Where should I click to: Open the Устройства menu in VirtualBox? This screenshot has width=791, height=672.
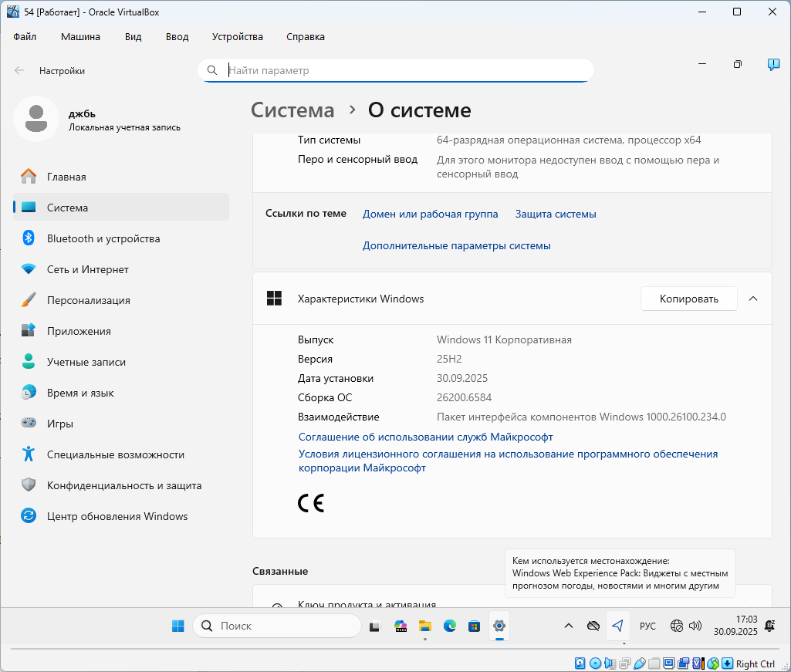(x=237, y=36)
